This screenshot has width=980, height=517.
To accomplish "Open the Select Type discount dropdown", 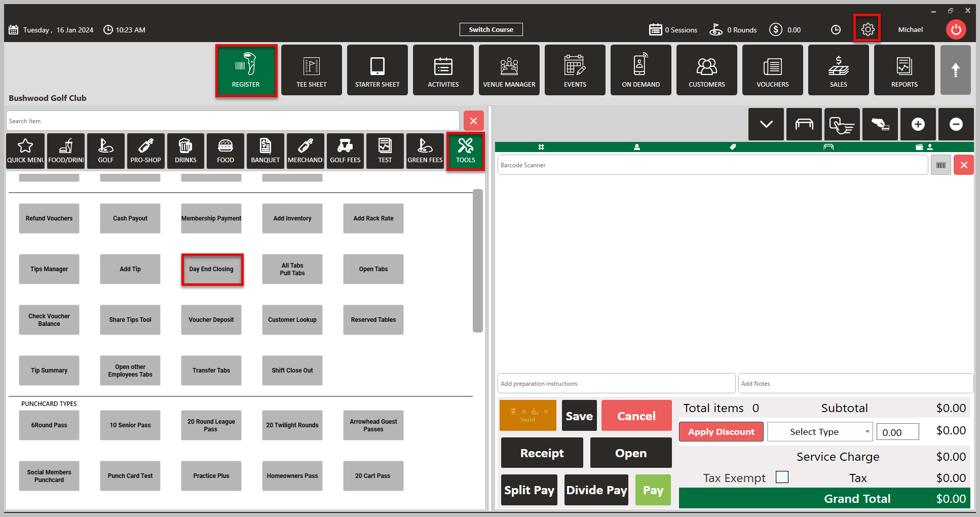I will click(x=820, y=432).
